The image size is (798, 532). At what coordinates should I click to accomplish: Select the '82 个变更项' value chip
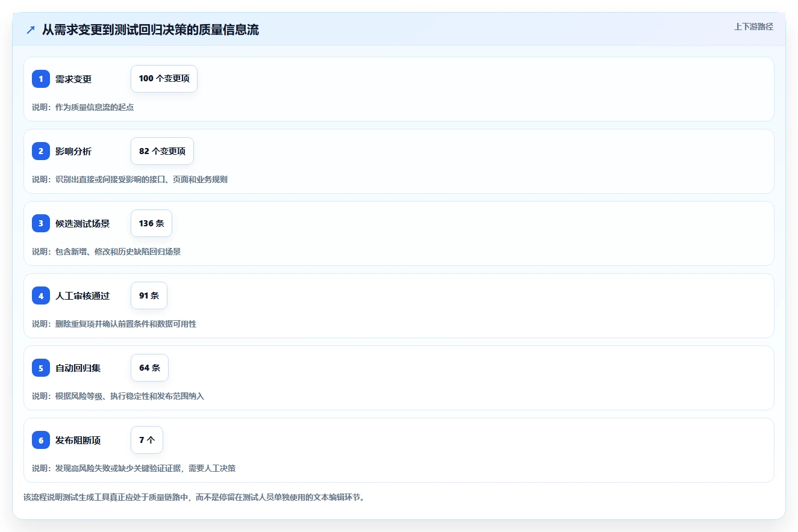tap(162, 151)
